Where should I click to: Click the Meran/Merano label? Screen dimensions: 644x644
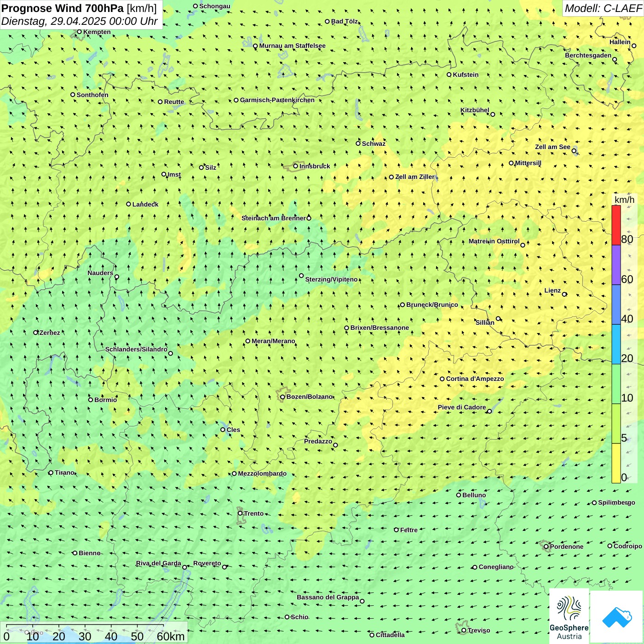coord(273,341)
